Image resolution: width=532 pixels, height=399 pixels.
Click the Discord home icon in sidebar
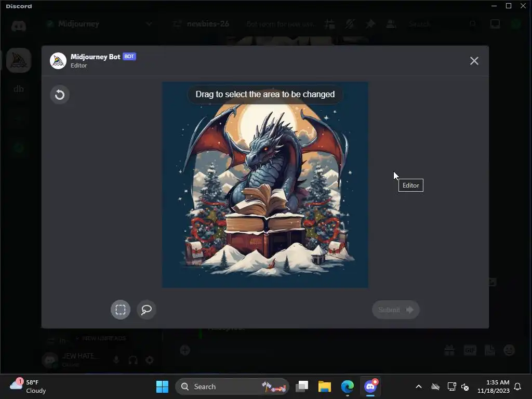[18, 26]
